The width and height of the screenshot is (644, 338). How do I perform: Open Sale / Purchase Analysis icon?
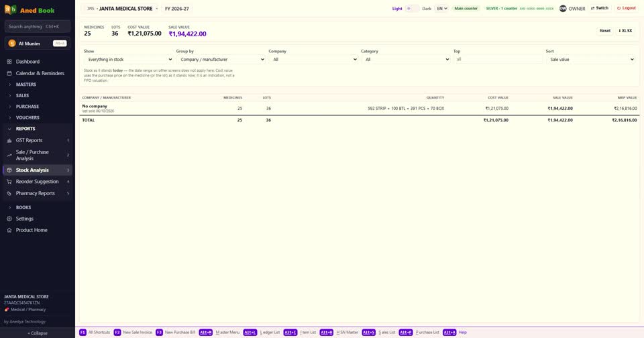[9, 155]
